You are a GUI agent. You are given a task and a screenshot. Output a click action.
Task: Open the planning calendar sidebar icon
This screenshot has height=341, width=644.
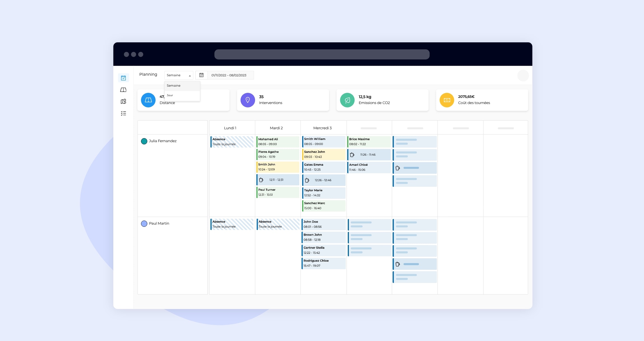point(123,78)
